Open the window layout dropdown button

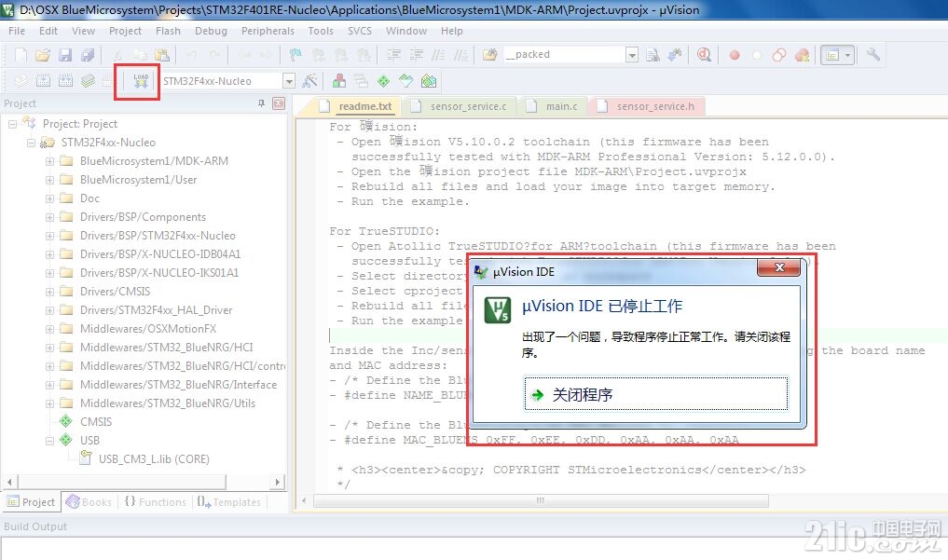point(837,55)
